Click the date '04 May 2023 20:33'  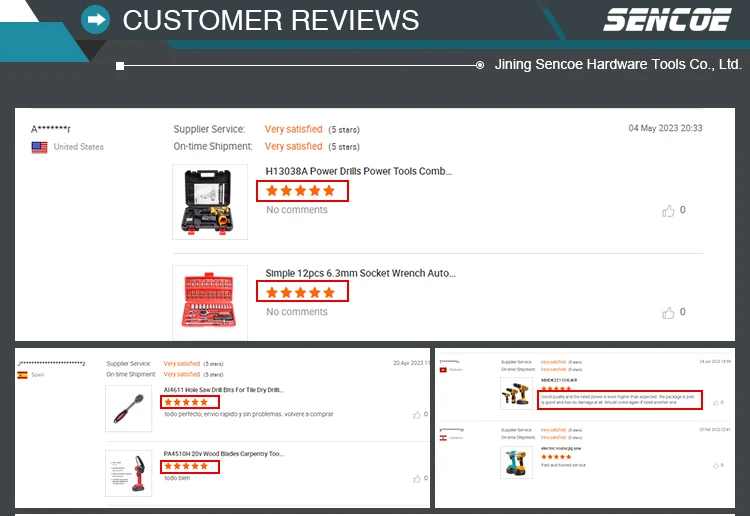tap(665, 128)
